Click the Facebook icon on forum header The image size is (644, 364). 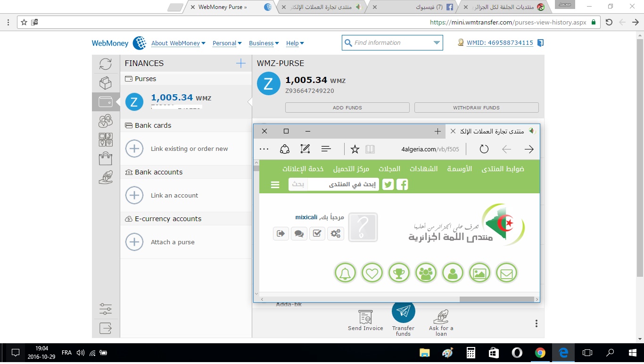coord(402,184)
